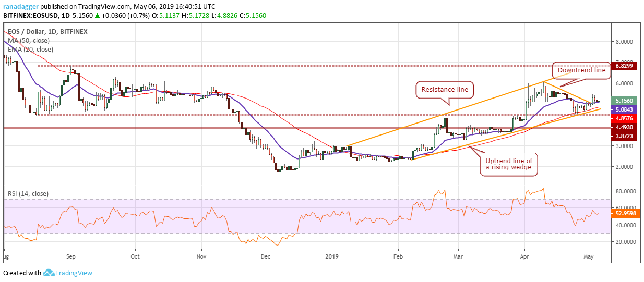The width and height of the screenshot is (644, 282).
Task: Click the 2.0000 price axis tick
Action: click(x=626, y=167)
